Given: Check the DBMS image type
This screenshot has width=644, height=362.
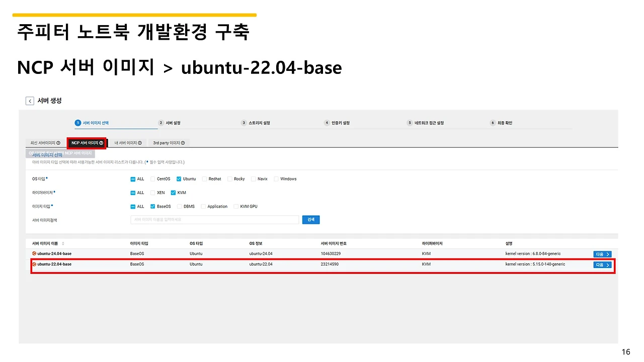Looking at the screenshot, I should (180, 206).
